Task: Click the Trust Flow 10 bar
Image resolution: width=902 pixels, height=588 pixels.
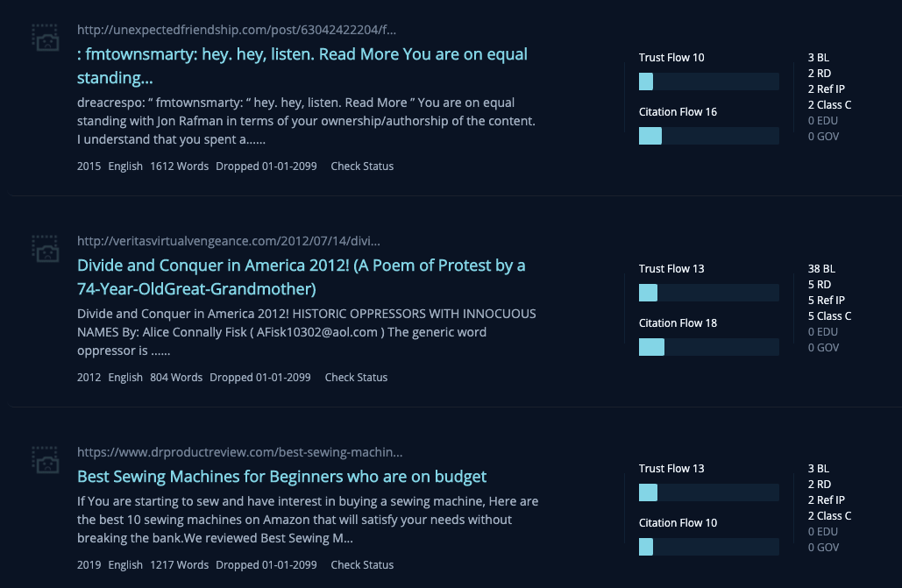Action: tap(708, 81)
